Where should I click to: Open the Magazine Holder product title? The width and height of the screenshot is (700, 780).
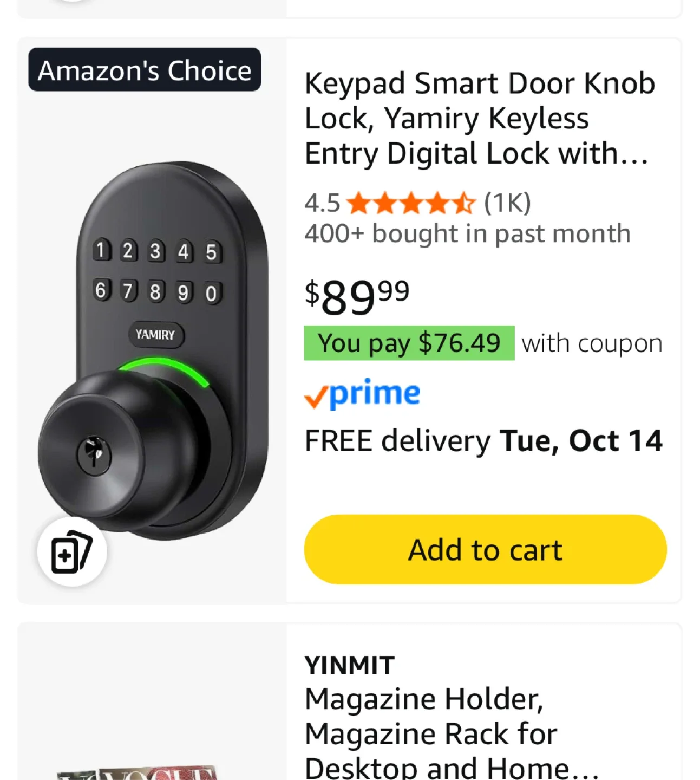[x=451, y=733]
